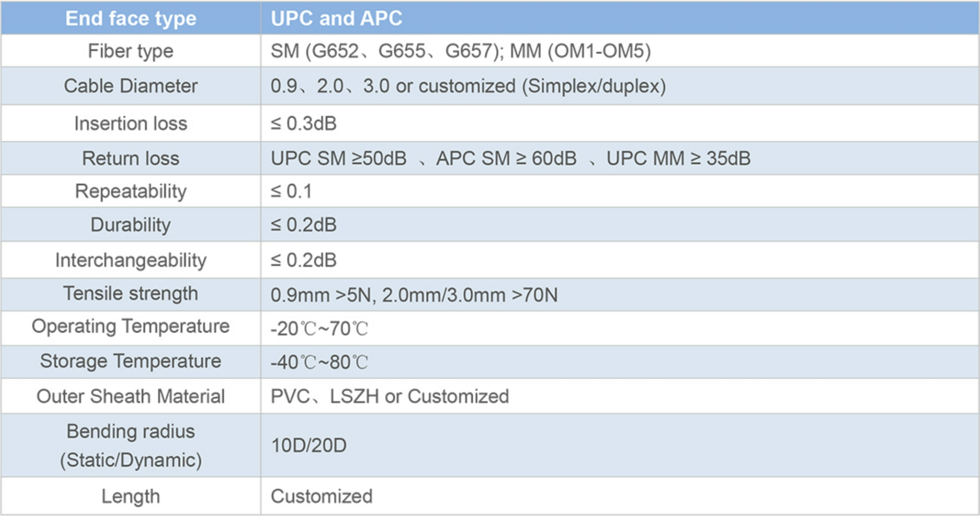The width and height of the screenshot is (980, 517).
Task: Select the UPC SM ≥50dB return loss text
Action: [339, 158]
